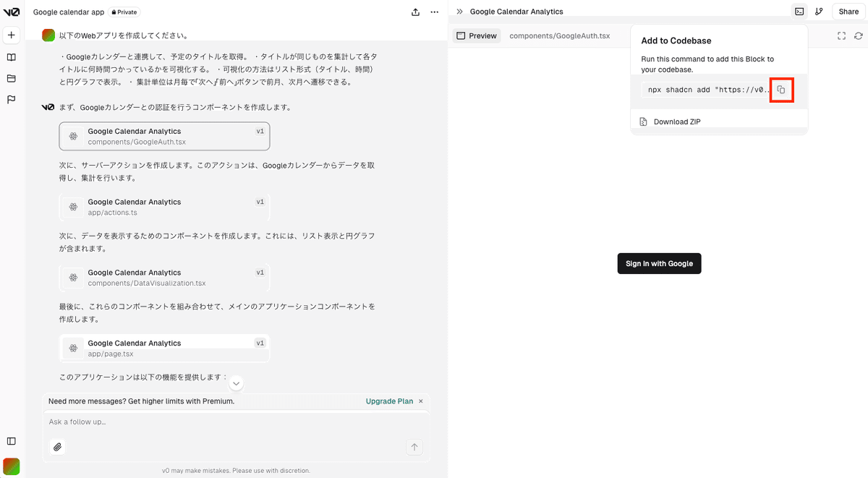Viewport: 868px width, 478px height.
Task: Click the Private visibility badge
Action: point(123,12)
